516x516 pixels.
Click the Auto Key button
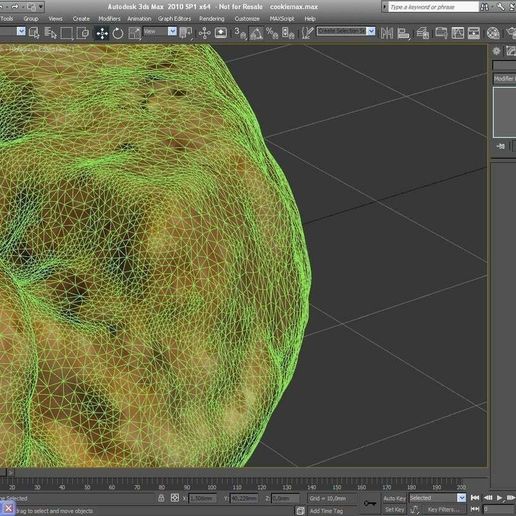pyautogui.click(x=394, y=498)
